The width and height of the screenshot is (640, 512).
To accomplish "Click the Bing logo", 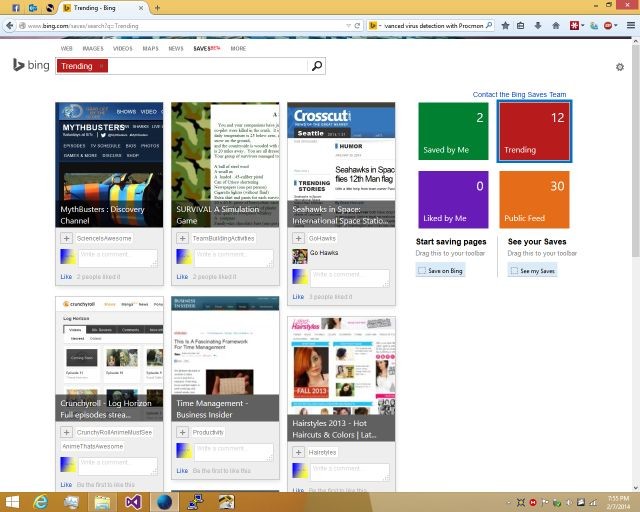I will point(31,65).
